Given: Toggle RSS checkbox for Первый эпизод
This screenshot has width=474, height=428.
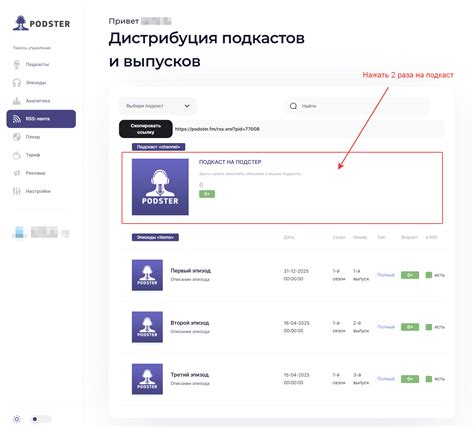Looking at the screenshot, I should pyautogui.click(x=429, y=275).
